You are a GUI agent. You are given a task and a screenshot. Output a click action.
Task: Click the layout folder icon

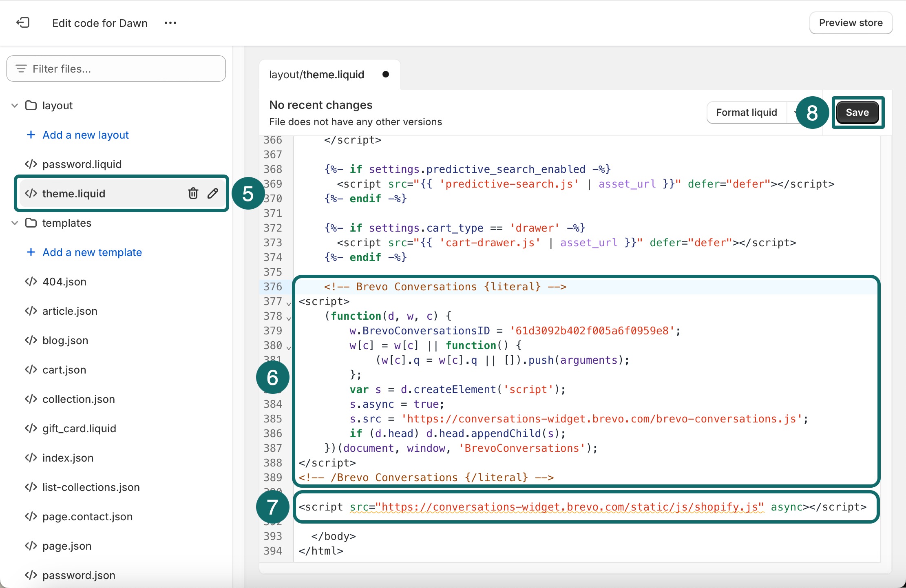pos(31,106)
